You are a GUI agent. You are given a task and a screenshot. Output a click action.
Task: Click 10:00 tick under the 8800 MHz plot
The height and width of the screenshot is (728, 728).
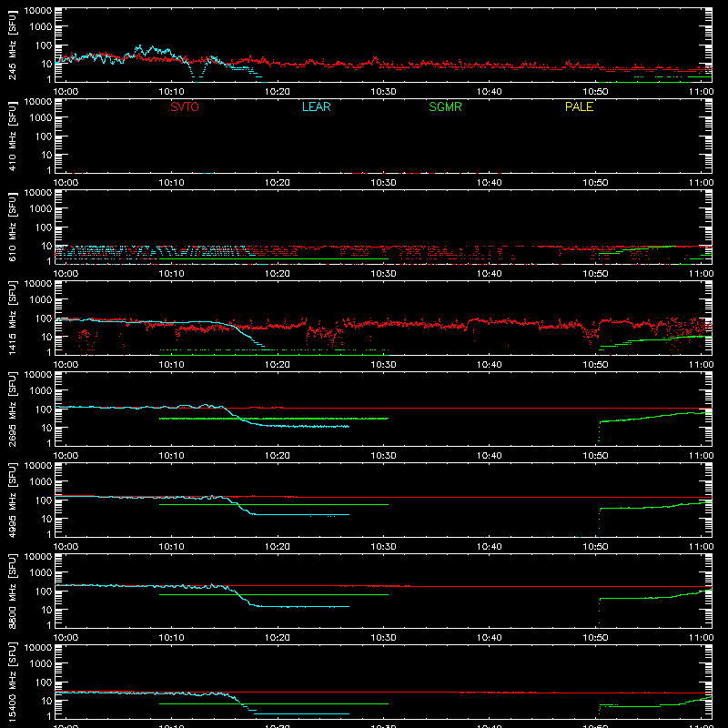(x=66, y=638)
